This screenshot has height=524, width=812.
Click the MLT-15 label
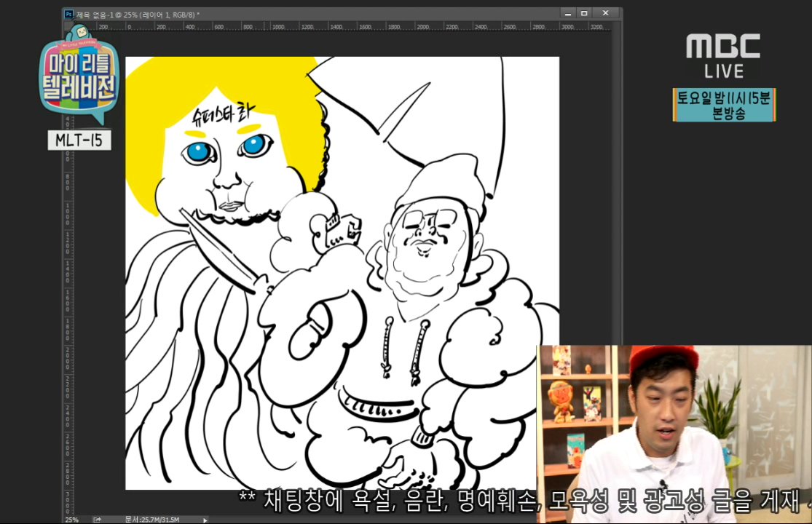tap(79, 140)
